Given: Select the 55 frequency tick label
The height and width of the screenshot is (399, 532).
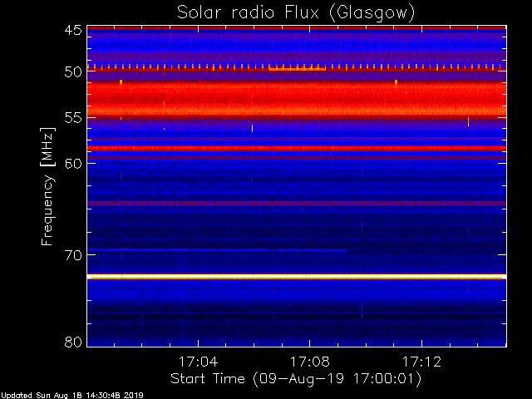Looking at the screenshot, I should [73, 118].
